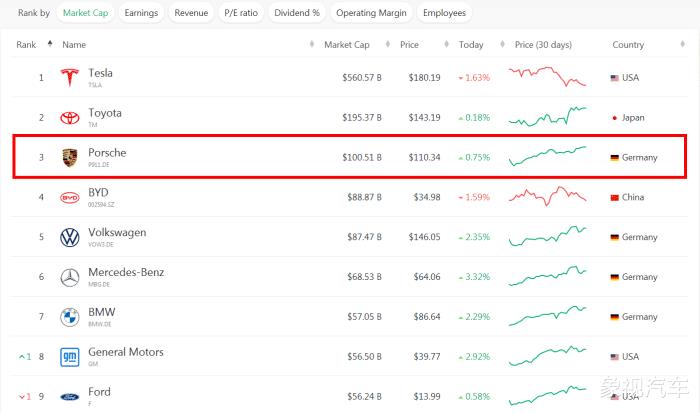Click Toyota 30-day price chart
700x413 pixels.
click(547, 116)
